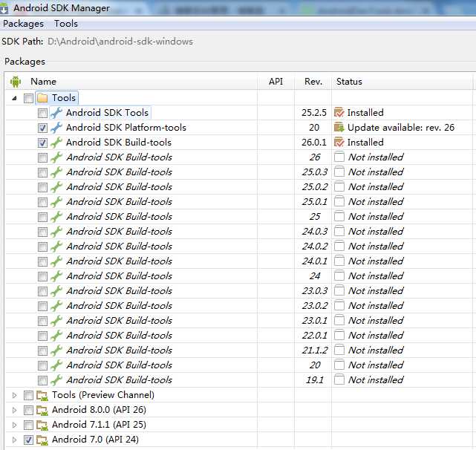
Task: Click revision value 23.0.1
Action: (315, 320)
